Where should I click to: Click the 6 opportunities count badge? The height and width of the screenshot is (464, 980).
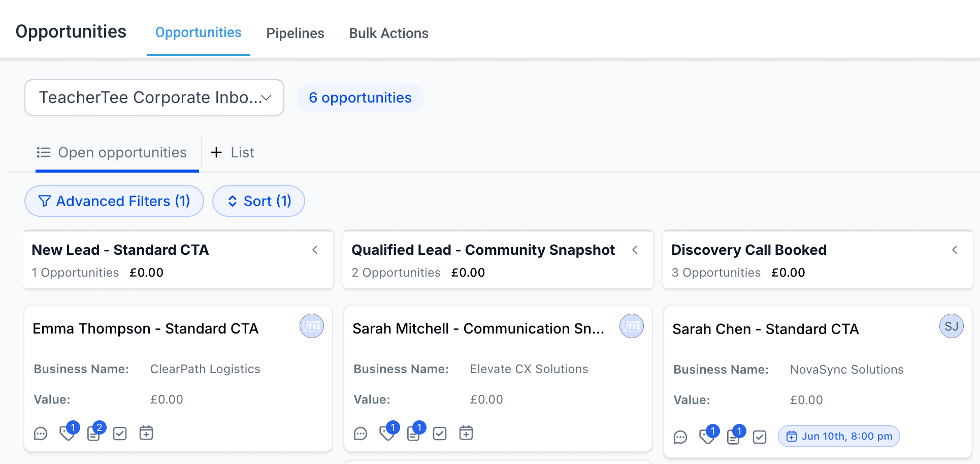[360, 97]
